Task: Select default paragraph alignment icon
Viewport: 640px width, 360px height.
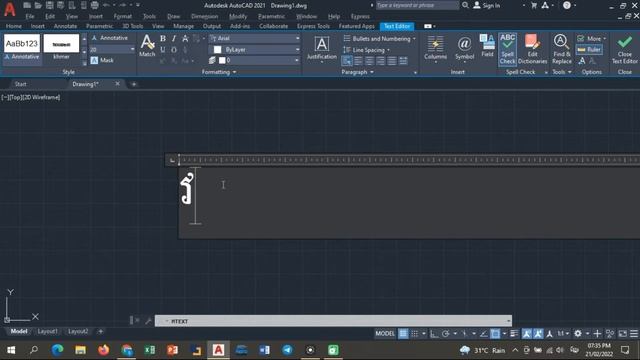Action: coord(347,61)
